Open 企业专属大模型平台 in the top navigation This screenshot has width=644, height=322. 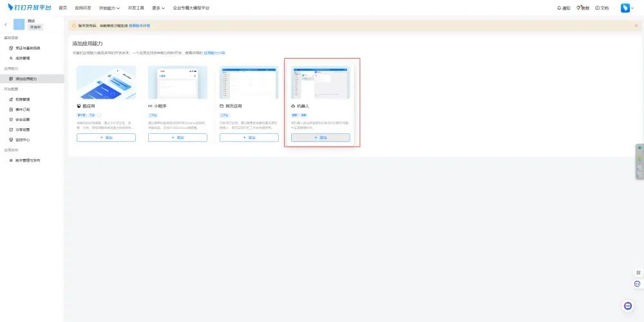(191, 8)
